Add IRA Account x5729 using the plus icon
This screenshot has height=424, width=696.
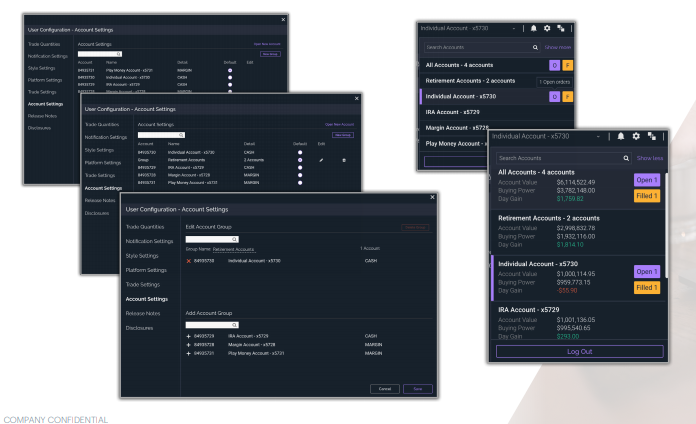(x=188, y=336)
